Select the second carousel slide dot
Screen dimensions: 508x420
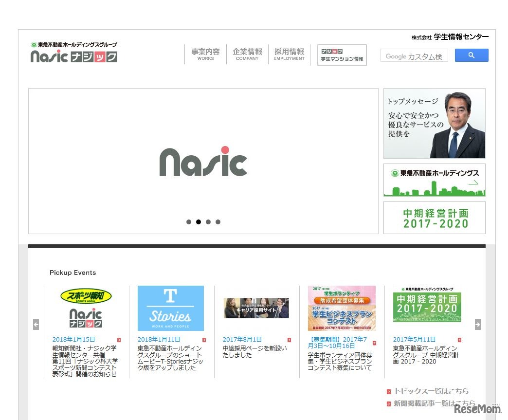[199, 222]
